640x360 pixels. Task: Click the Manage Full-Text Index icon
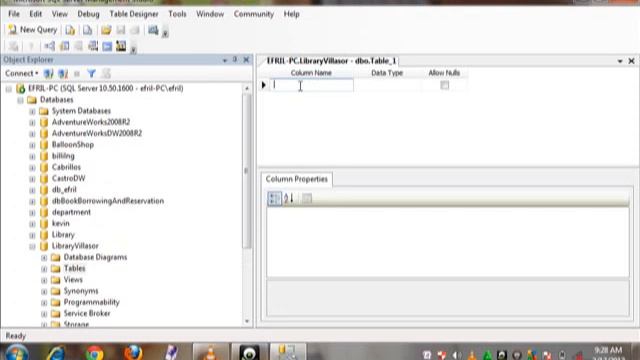(x=78, y=46)
